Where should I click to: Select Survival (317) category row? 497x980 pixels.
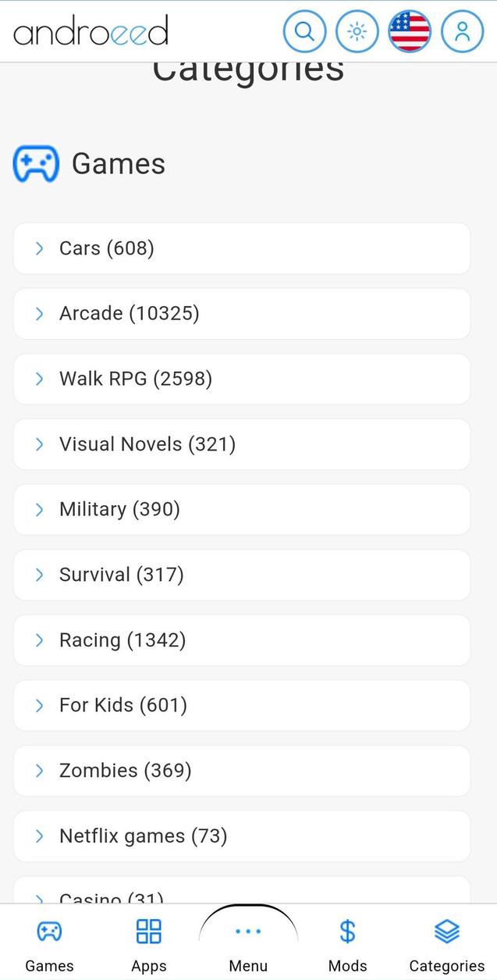[242, 576]
